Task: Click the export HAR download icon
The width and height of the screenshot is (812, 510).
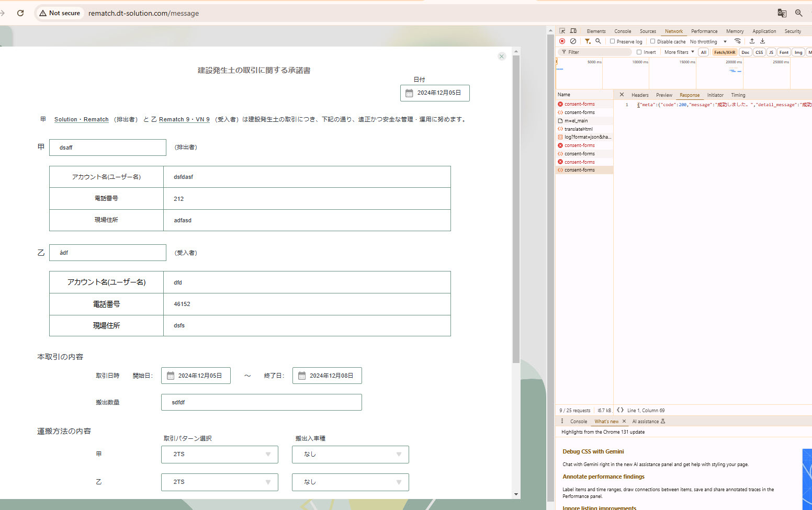Action: 762,41
